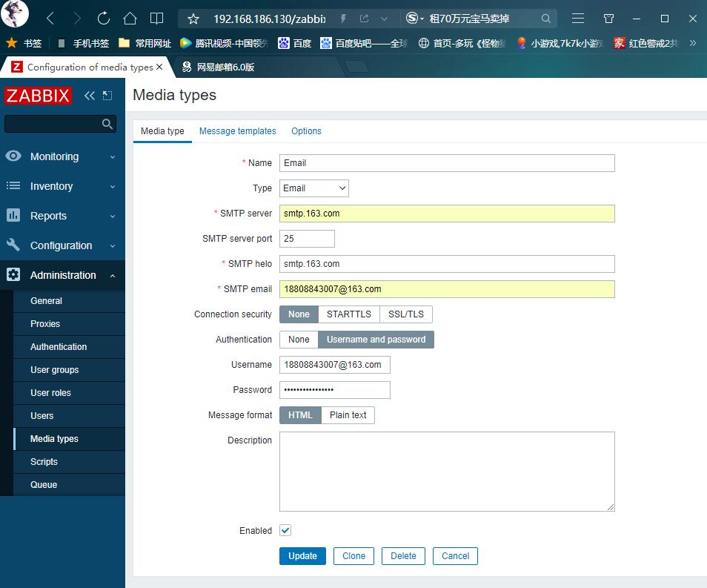Viewport: 707px width, 588px height.
Task: Click the skin shirt icon in title bar
Action: (608, 19)
